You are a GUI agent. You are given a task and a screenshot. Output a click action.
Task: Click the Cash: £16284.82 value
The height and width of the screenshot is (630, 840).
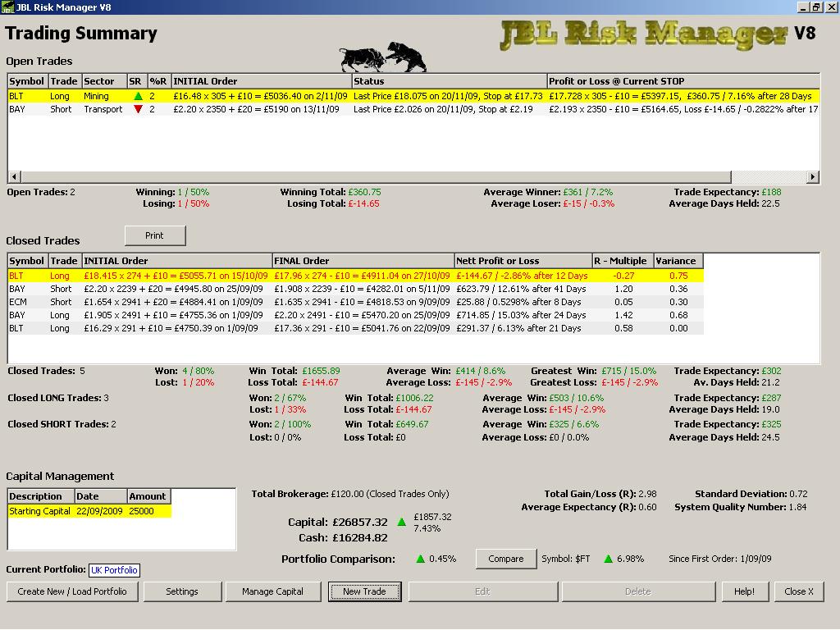coord(359,538)
